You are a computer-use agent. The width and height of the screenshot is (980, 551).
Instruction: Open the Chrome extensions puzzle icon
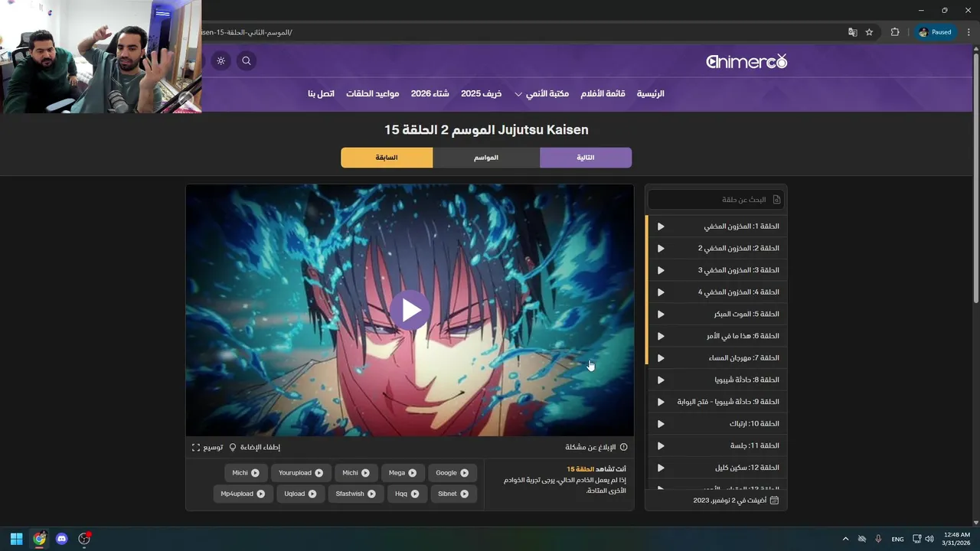(895, 32)
